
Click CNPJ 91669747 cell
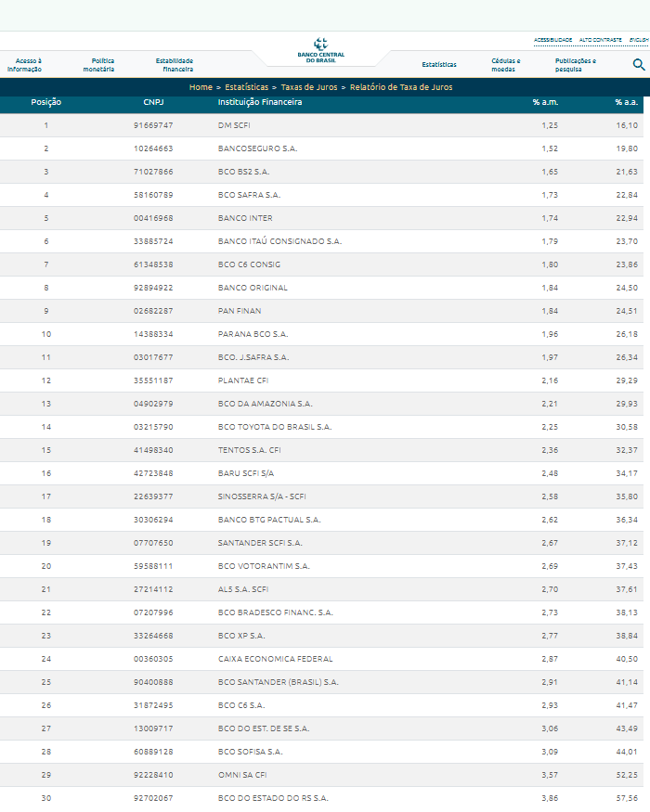tap(153, 125)
